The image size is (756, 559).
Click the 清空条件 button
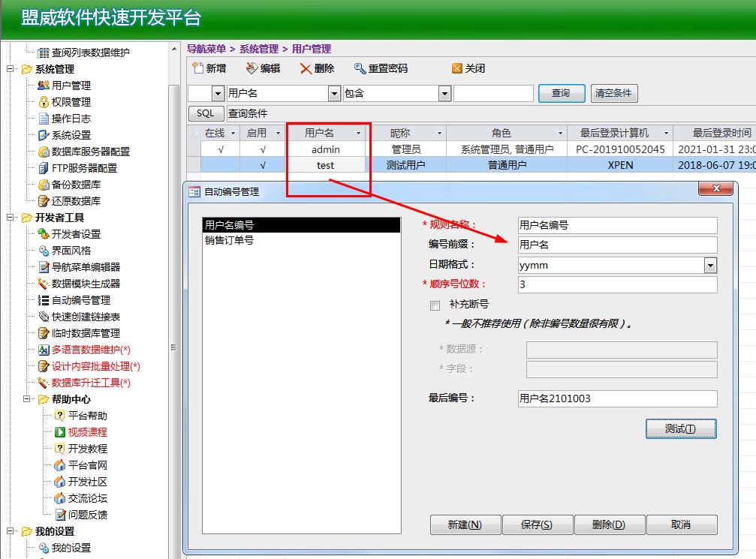click(614, 93)
